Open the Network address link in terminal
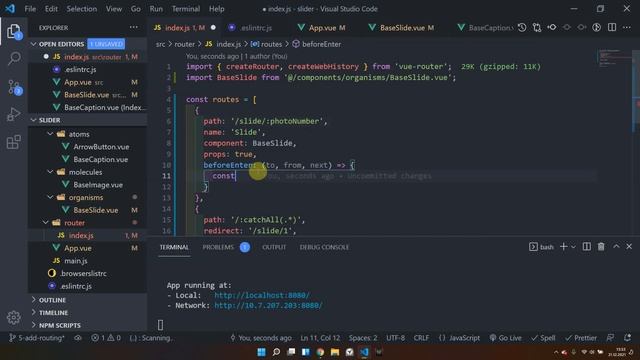 pos(269,305)
